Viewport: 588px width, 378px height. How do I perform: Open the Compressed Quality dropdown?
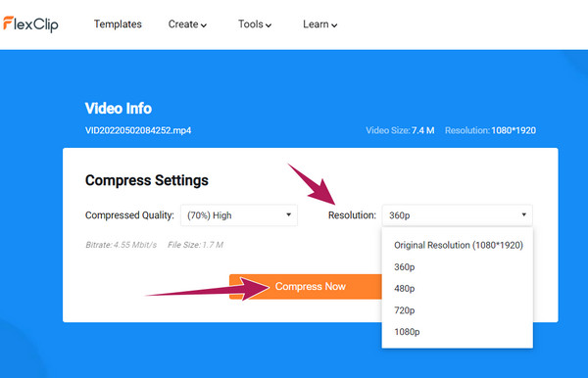point(239,215)
